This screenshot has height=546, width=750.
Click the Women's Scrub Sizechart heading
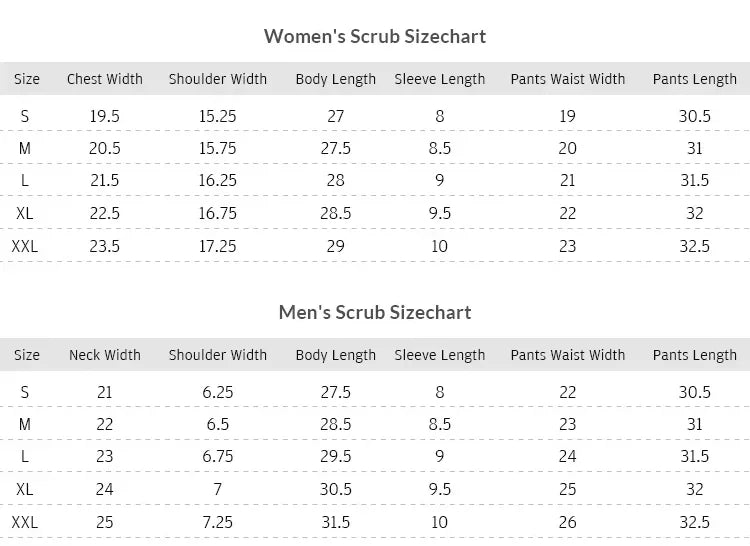[x=375, y=36]
